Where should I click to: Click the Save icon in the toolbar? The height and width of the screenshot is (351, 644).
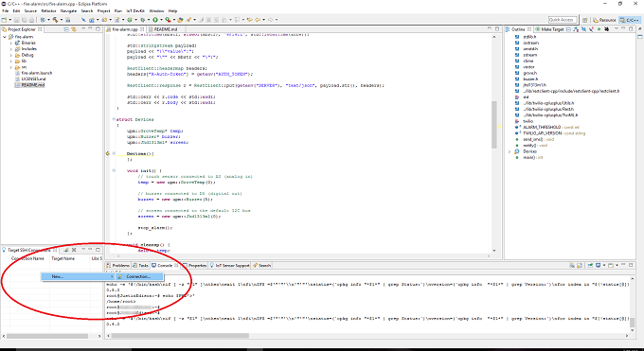pyautogui.click(x=17, y=20)
